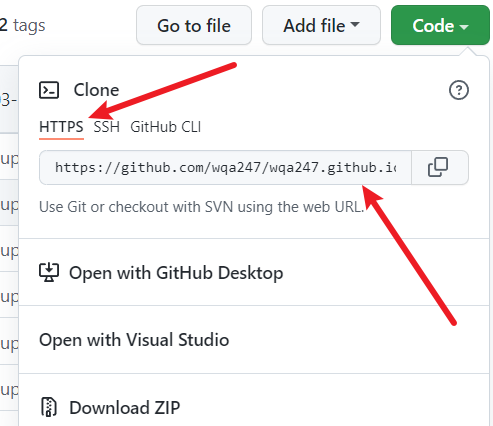Click the ZIP archive file icon

(49, 407)
